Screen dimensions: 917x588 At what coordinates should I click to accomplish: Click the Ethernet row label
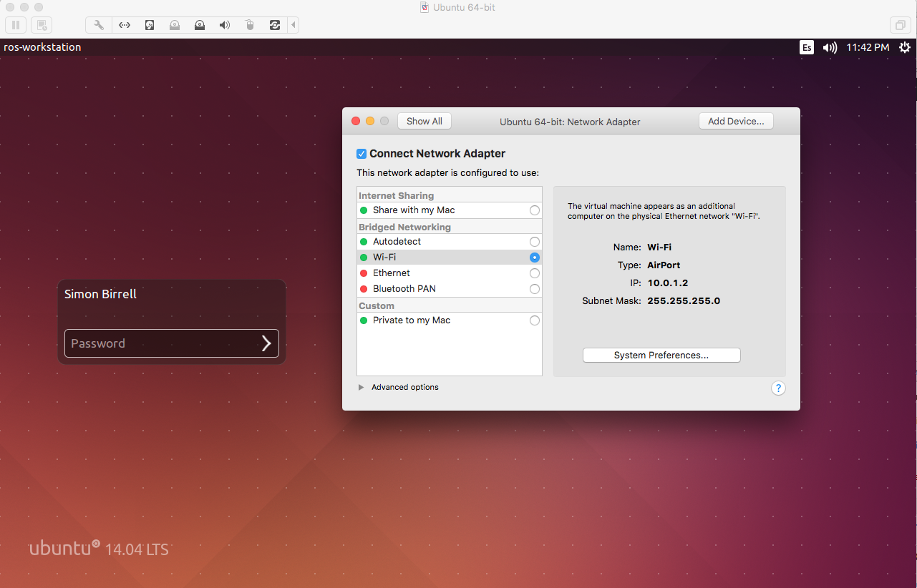392,273
